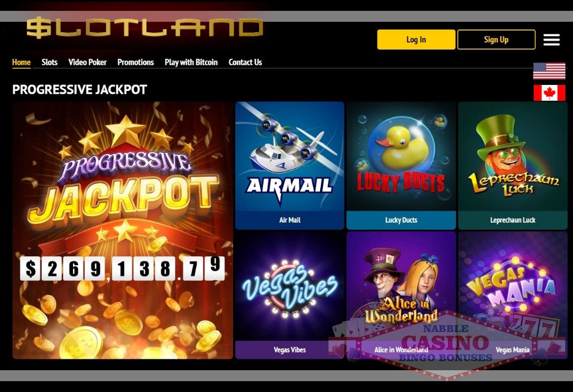Open the Alice in Wonderland game
573x392 pixels.
[x=401, y=295]
